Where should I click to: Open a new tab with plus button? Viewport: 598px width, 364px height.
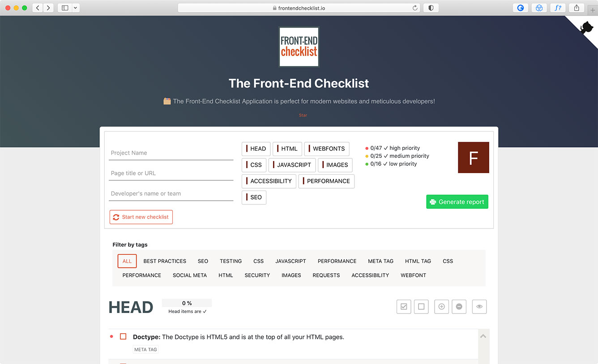(x=593, y=10)
